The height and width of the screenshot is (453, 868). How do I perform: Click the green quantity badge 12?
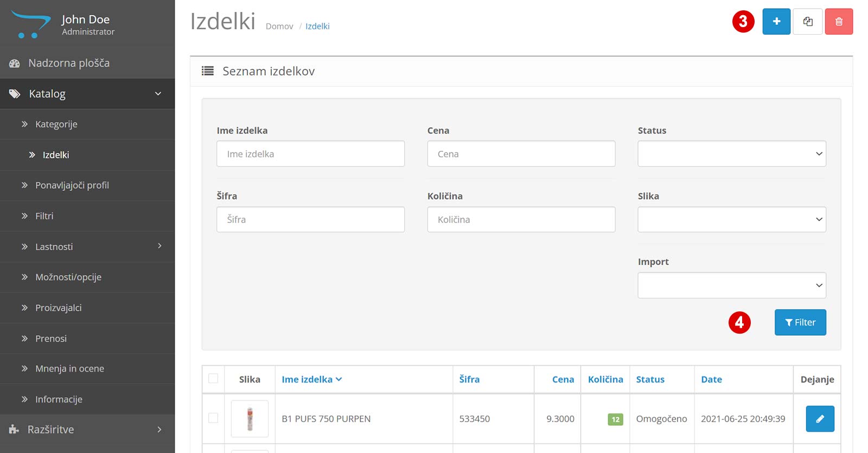[615, 419]
